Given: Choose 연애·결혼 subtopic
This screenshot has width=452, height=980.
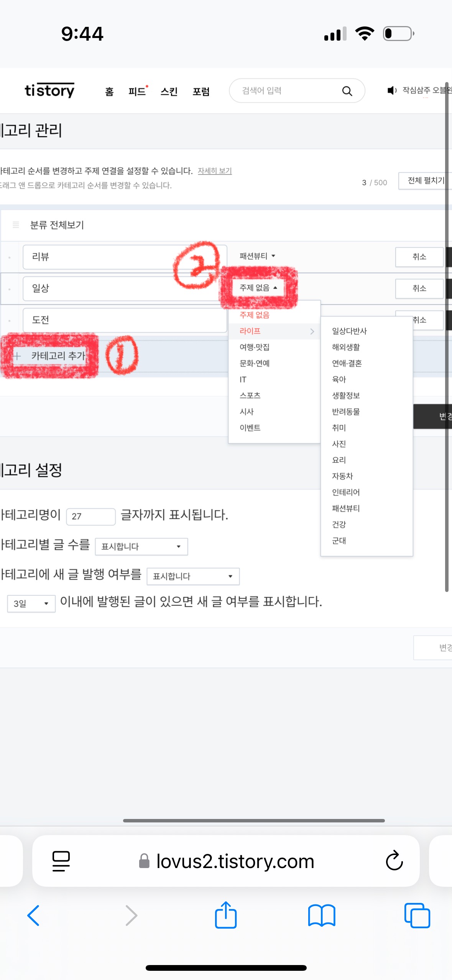Looking at the screenshot, I should point(347,363).
